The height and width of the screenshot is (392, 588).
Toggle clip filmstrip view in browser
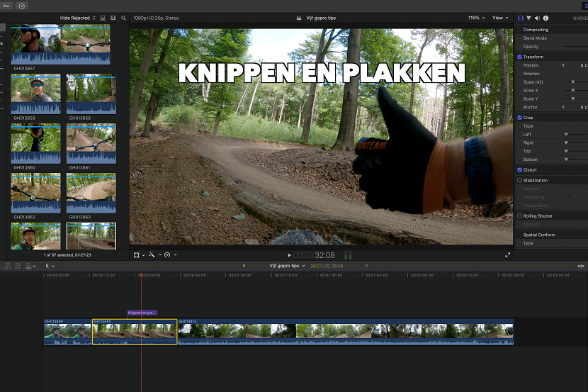pyautogui.click(x=103, y=18)
